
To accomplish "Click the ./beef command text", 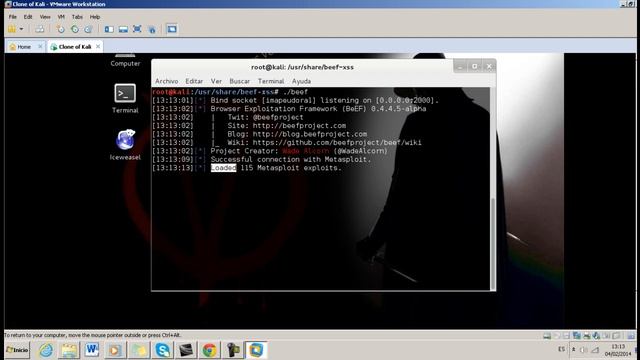I will (x=295, y=92).
